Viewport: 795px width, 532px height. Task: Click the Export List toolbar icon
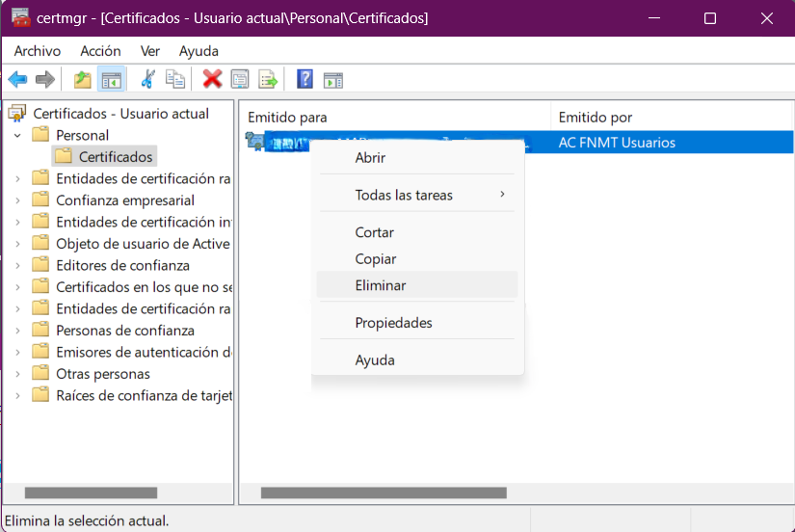pos(268,79)
